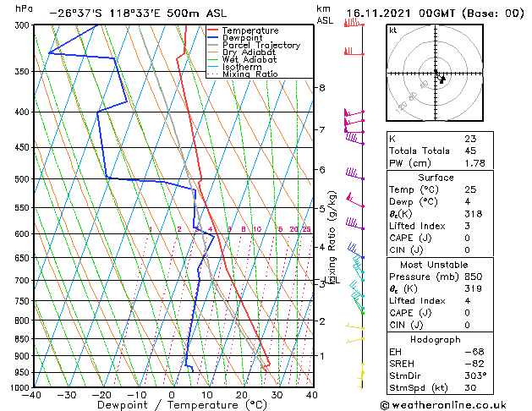This screenshot has width=532, height=411.
Task: Click the "km ASL" altitude axis header
Action: pos(325,14)
